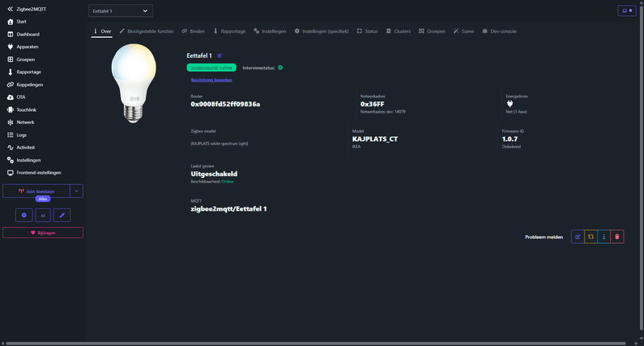Click the blue interview info button
The image size is (644, 346).
pos(604,237)
